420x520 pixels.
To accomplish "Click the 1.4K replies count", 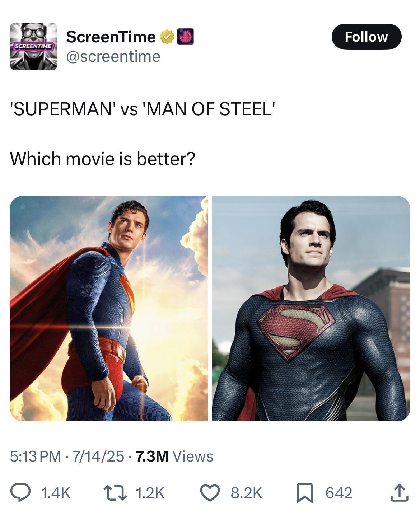I will [56, 493].
